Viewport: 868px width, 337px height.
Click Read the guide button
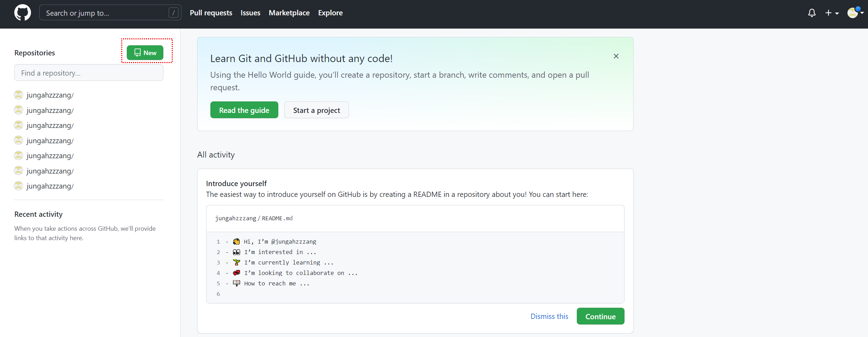tap(244, 110)
